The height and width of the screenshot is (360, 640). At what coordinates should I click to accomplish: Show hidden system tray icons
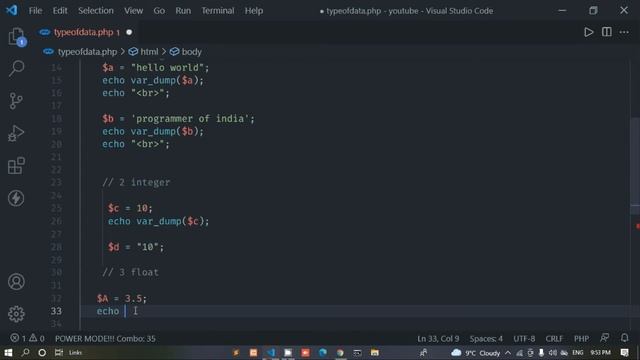coord(508,353)
